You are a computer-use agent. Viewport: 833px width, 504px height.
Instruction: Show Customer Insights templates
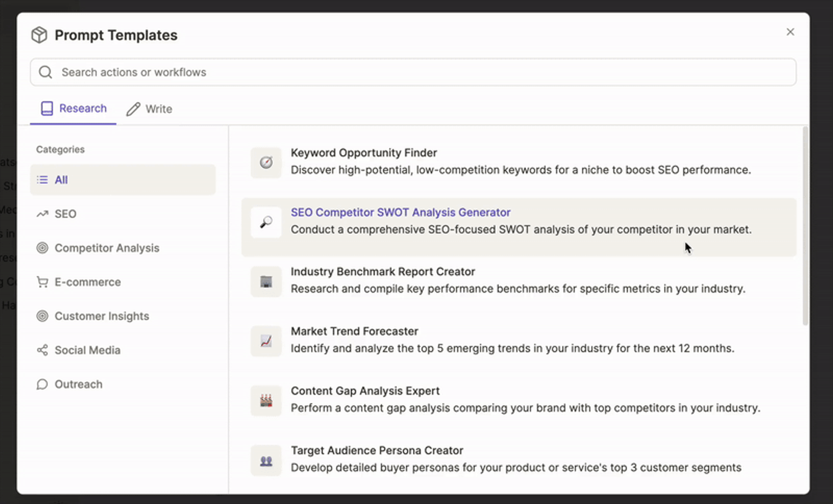[x=123, y=316]
